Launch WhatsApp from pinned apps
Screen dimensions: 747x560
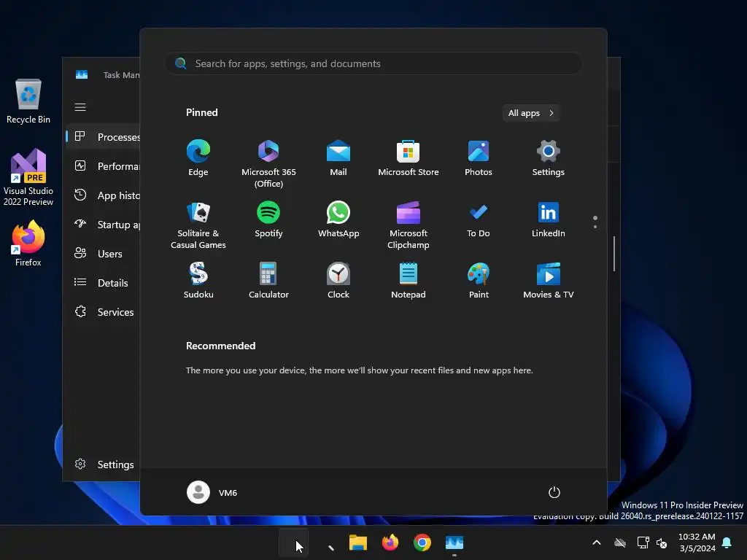click(x=338, y=219)
